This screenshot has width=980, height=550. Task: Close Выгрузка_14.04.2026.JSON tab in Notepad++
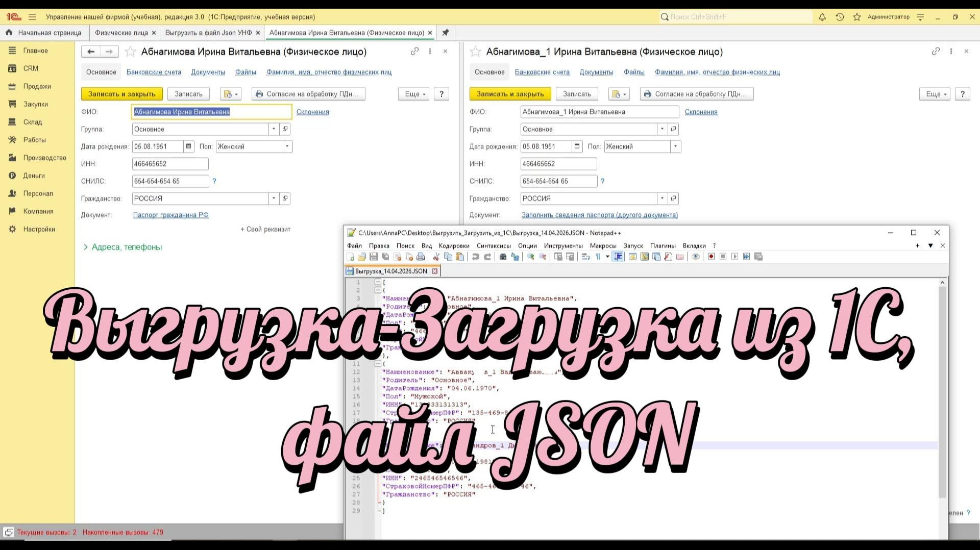click(x=434, y=271)
